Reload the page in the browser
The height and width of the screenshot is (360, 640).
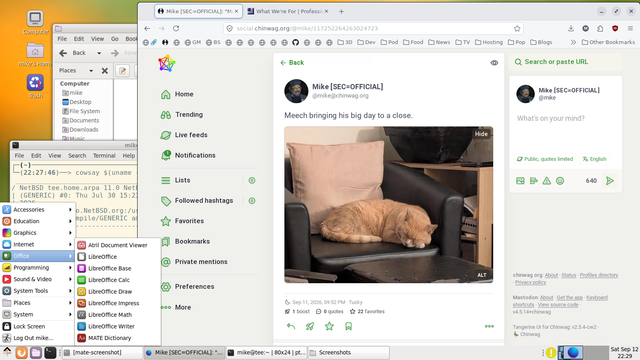pyautogui.click(x=176, y=28)
